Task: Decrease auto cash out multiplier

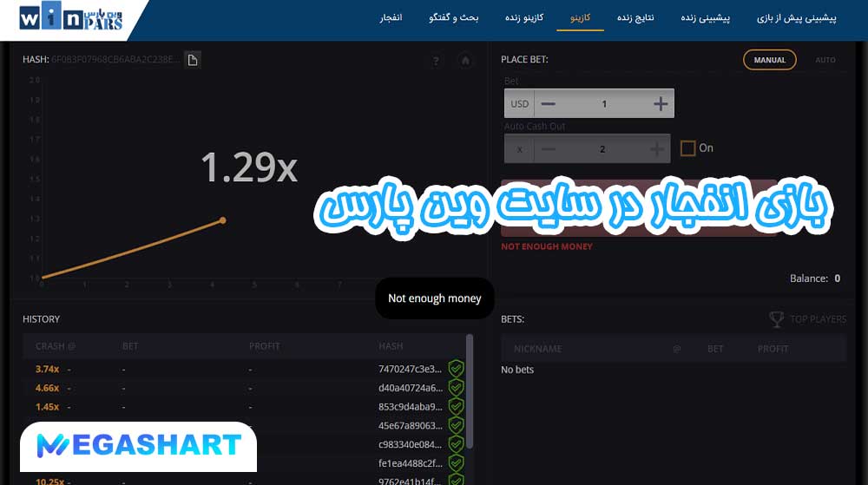Action: tap(548, 148)
